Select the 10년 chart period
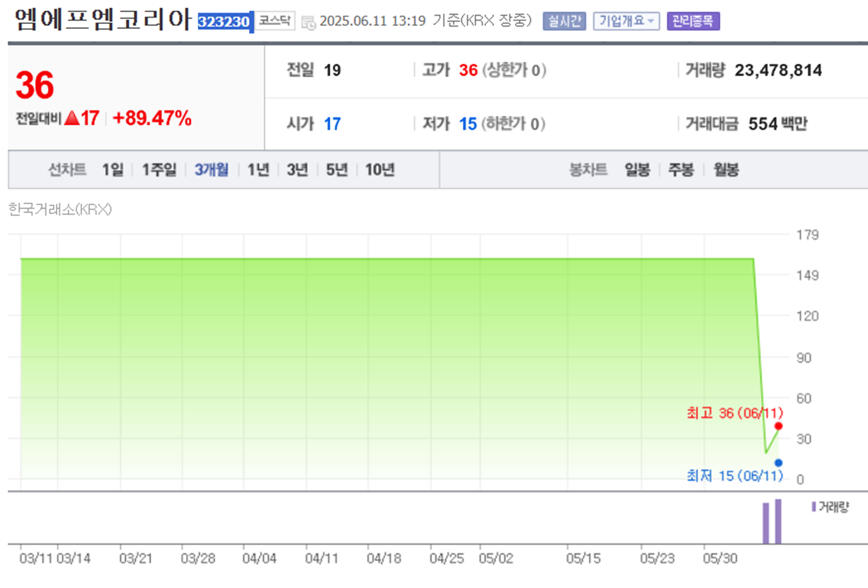 pyautogui.click(x=379, y=170)
